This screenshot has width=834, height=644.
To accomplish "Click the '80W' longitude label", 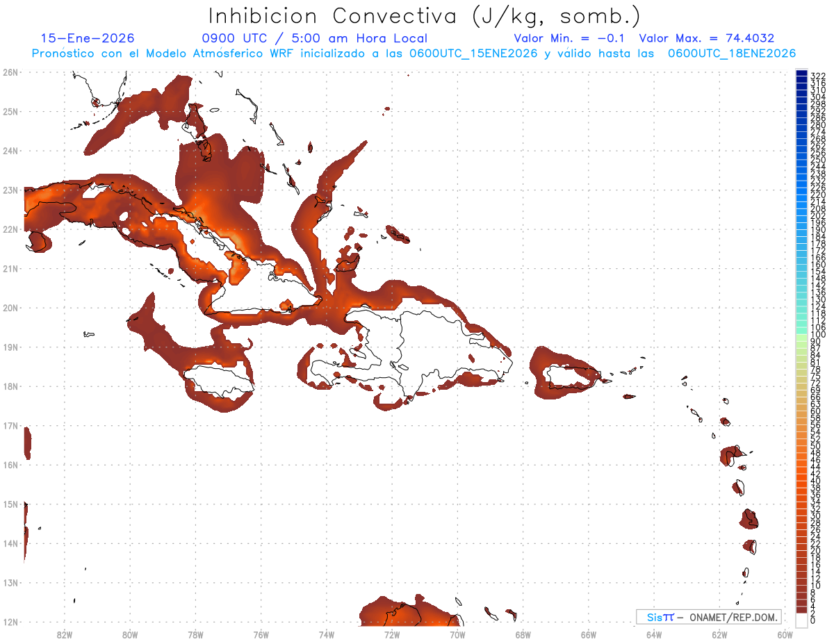I will tap(130, 634).
